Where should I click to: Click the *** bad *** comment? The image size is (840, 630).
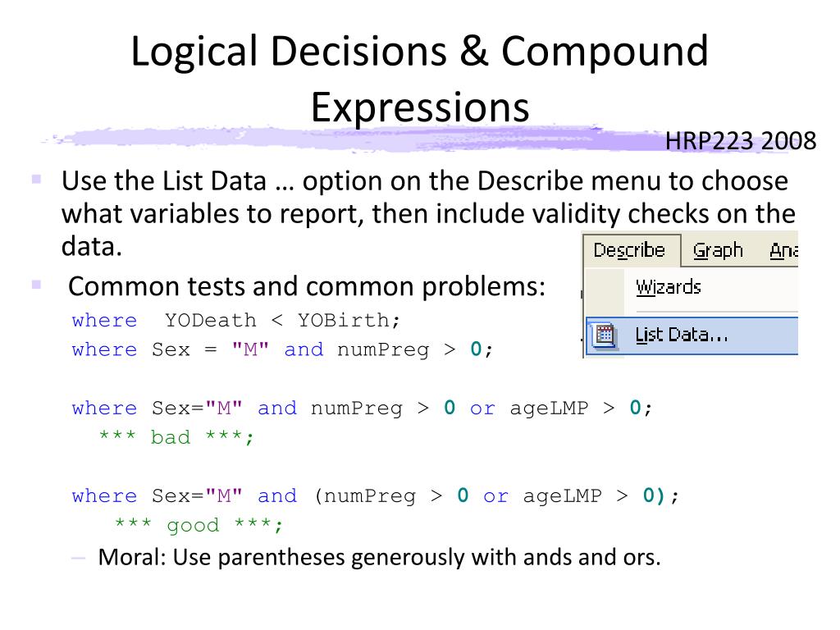176,437
